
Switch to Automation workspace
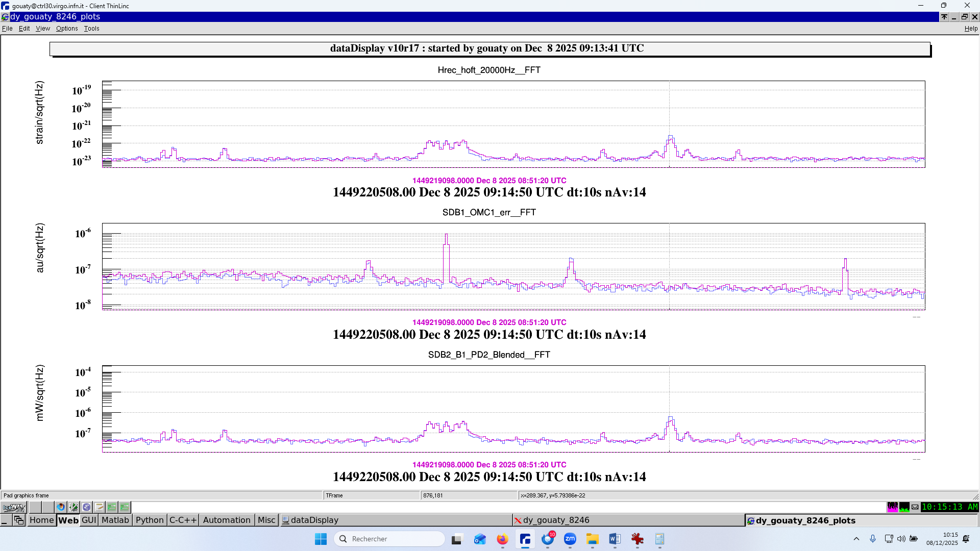[226, 520]
